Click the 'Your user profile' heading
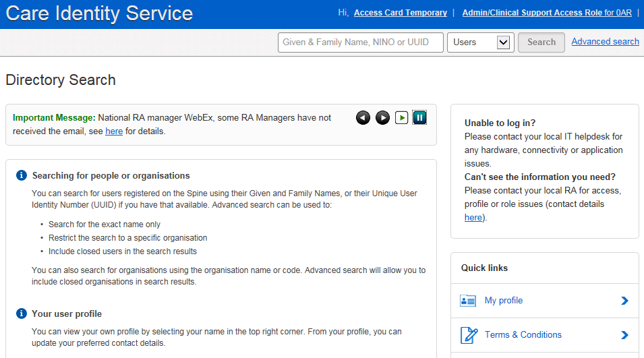This screenshot has width=644, height=358. [67, 314]
